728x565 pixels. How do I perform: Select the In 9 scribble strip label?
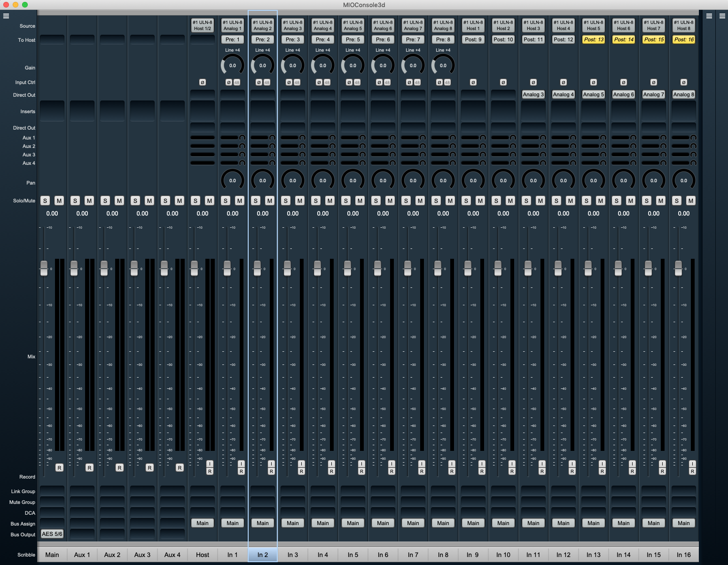pyautogui.click(x=473, y=555)
